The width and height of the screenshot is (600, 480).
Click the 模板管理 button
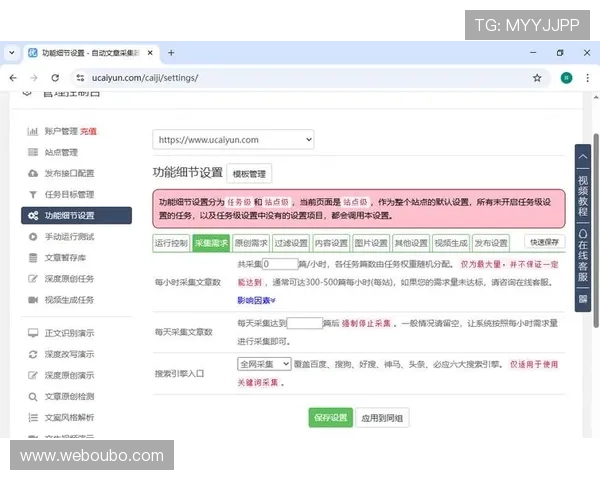[249, 174]
